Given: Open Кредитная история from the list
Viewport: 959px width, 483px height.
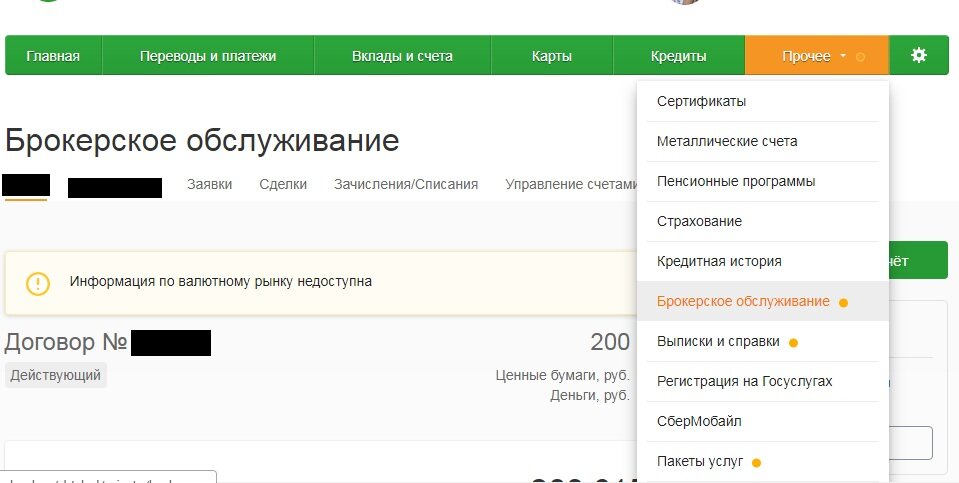Looking at the screenshot, I should (763, 262).
